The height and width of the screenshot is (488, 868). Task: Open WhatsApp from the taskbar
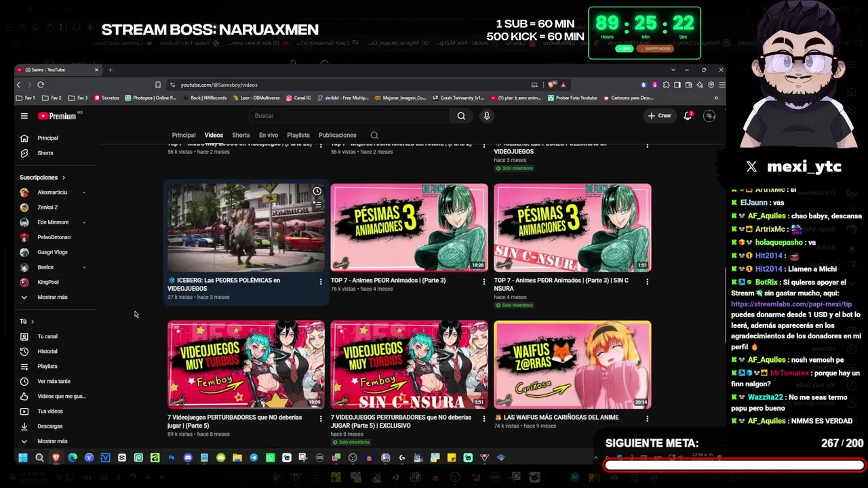[271, 457]
